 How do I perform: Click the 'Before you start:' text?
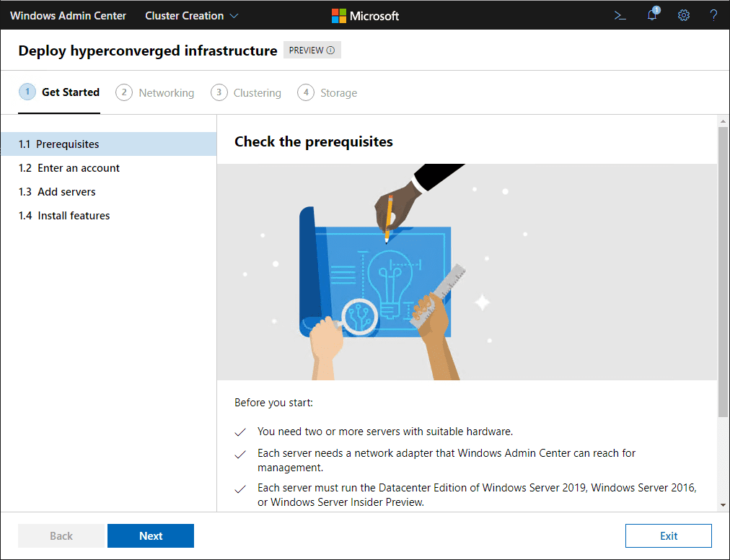(273, 403)
